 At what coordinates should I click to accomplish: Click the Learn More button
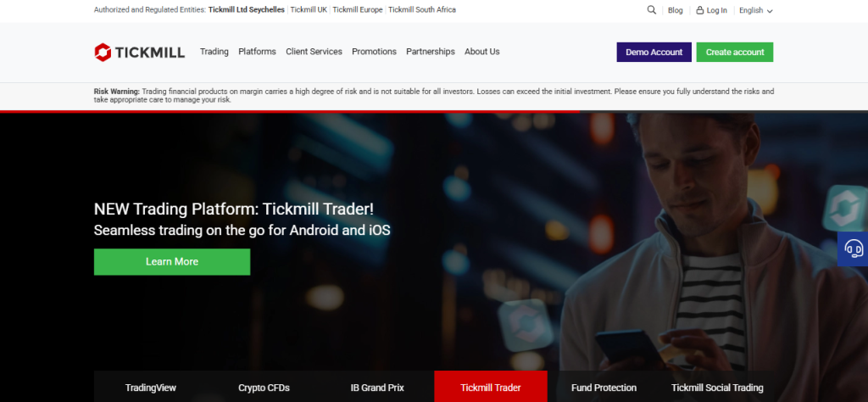click(172, 262)
